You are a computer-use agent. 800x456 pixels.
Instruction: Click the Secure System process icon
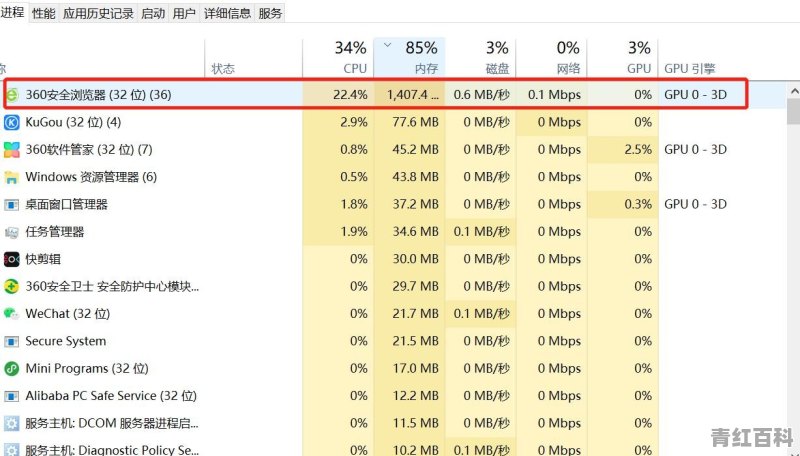tap(11, 341)
